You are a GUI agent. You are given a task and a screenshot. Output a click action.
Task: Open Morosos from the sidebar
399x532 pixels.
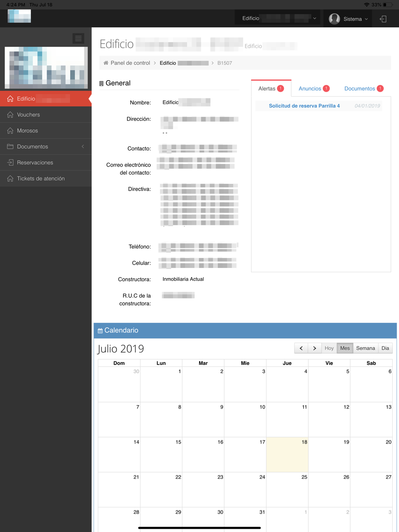(46, 130)
